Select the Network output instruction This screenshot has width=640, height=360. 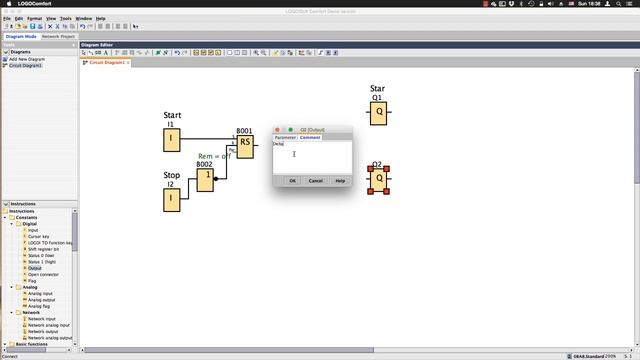[43, 332]
